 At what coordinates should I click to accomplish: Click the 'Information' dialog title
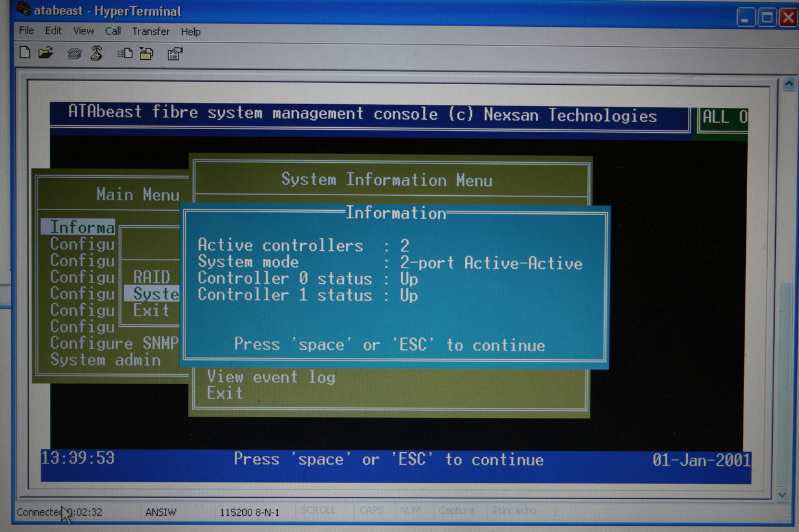point(396,213)
